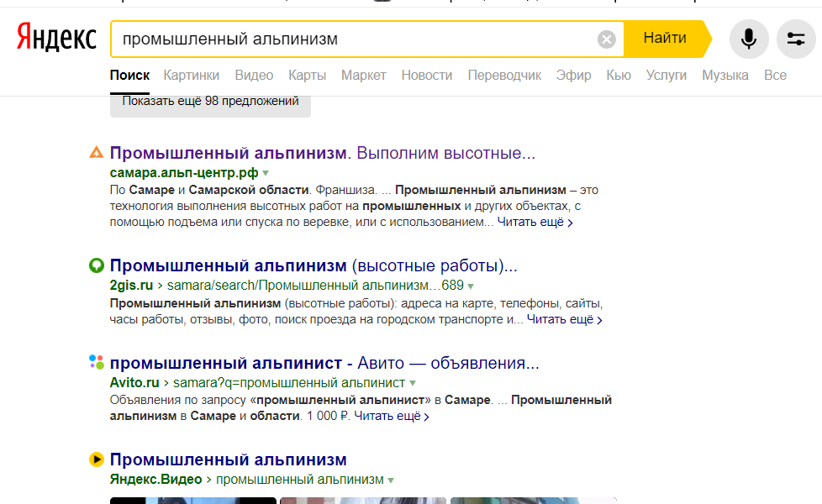This screenshot has height=504, width=822.
Task: Open the Карты tab
Action: pos(308,76)
